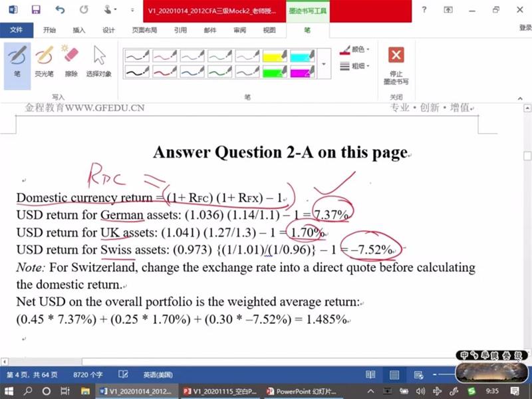Expand the pen styles gallery dropdown

click(325, 65)
